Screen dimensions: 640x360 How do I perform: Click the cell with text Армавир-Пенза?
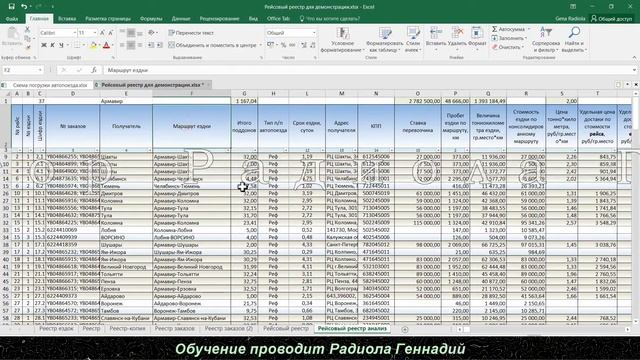[x=191, y=281]
